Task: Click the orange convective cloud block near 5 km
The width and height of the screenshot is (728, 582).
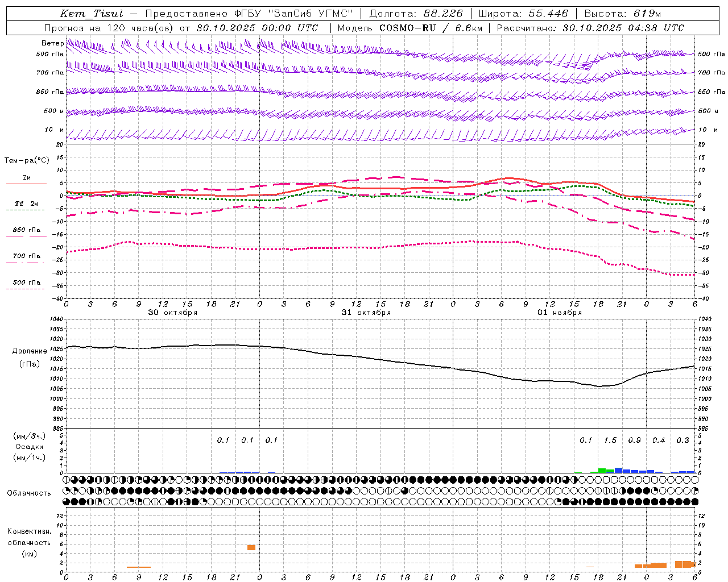Action: point(251,547)
